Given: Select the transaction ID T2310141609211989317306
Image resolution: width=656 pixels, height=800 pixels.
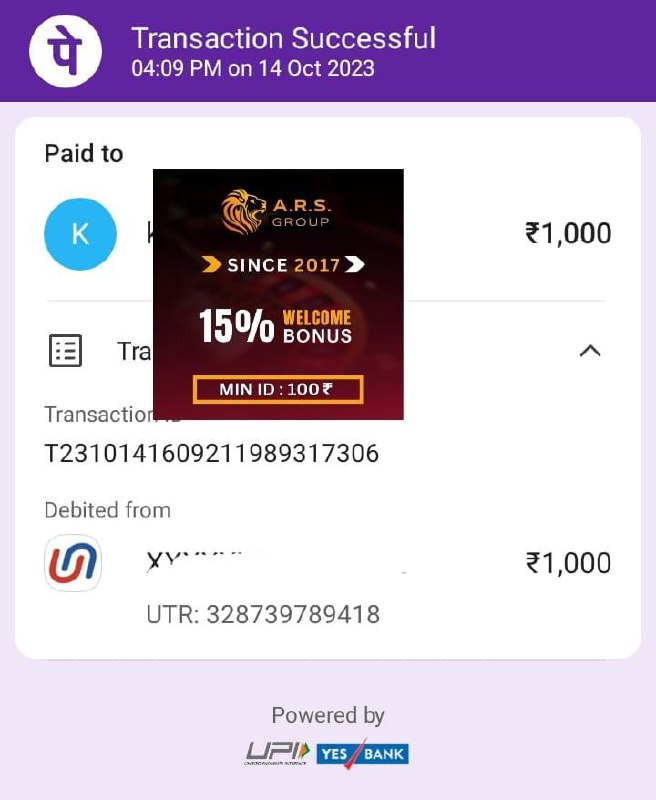Looking at the screenshot, I should tap(212, 454).
